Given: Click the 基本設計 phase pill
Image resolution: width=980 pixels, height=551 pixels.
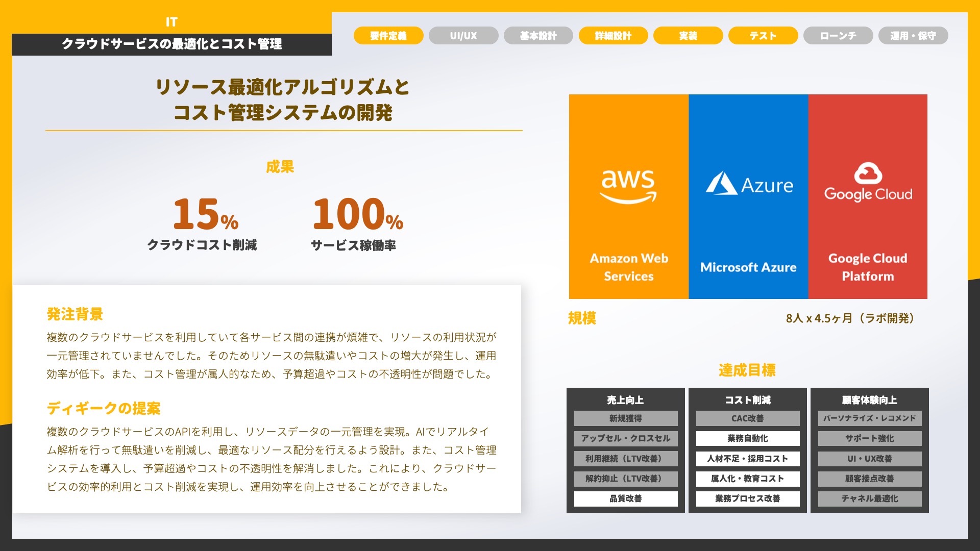Looking at the screenshot, I should pyautogui.click(x=538, y=36).
